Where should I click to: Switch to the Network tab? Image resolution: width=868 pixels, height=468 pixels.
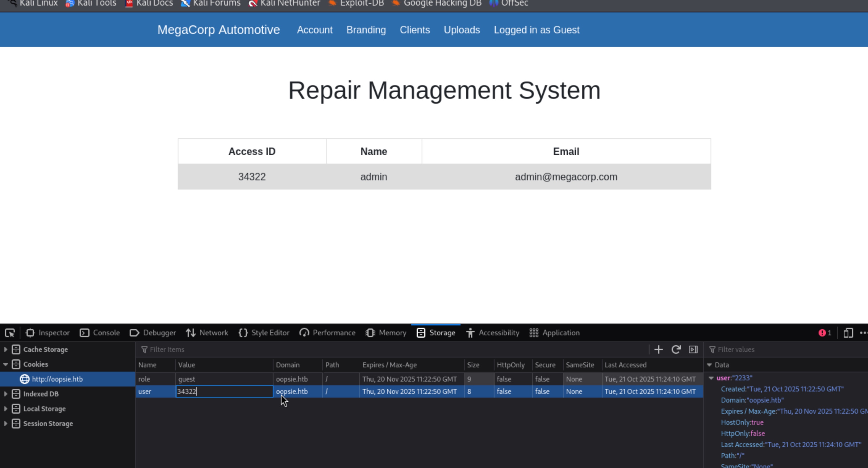(x=207, y=333)
